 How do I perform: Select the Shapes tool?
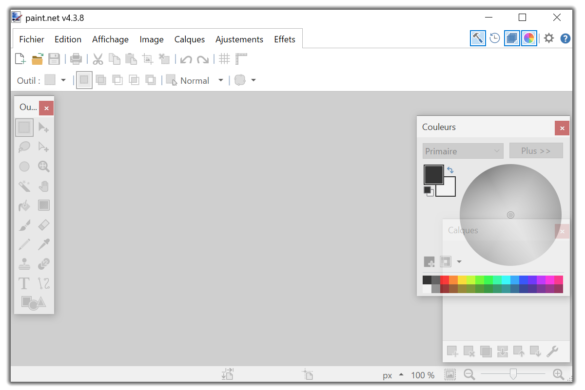pos(34,303)
